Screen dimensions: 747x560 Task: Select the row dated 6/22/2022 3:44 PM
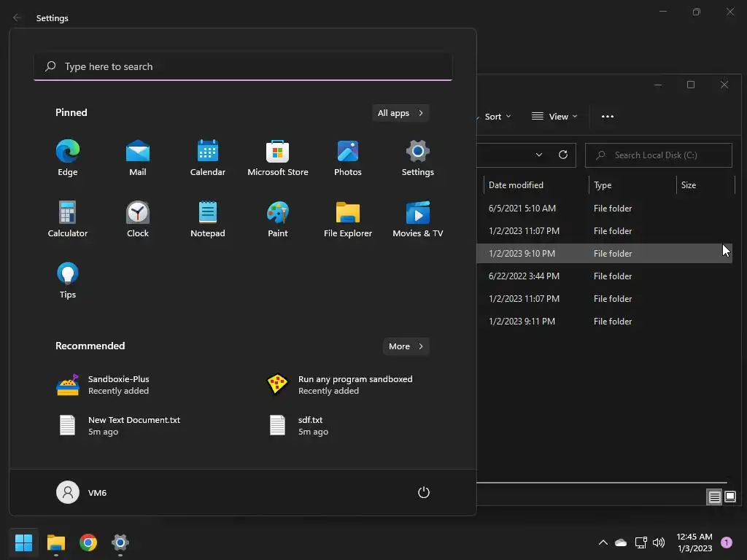click(604, 276)
